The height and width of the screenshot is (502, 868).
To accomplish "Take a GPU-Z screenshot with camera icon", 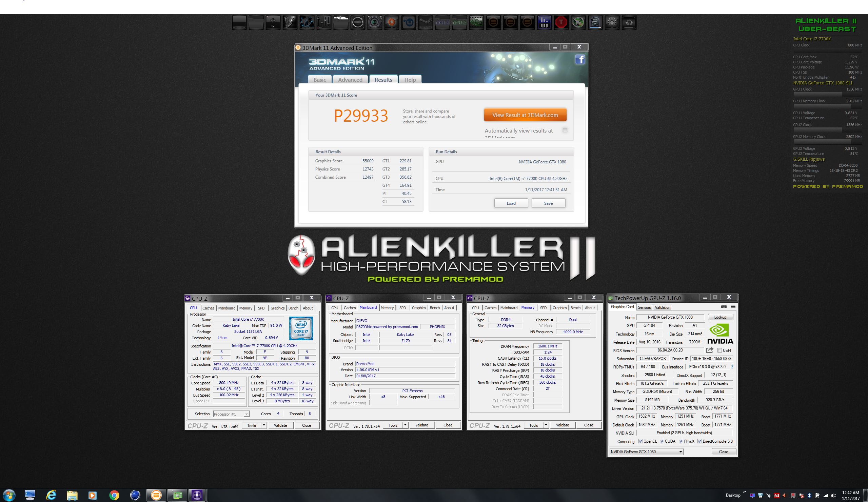I will (x=724, y=306).
